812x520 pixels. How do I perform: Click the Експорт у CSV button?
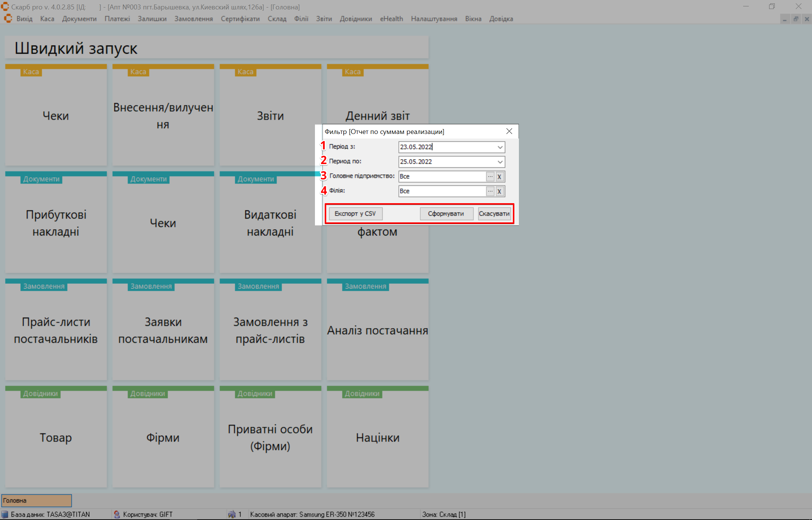coord(355,214)
